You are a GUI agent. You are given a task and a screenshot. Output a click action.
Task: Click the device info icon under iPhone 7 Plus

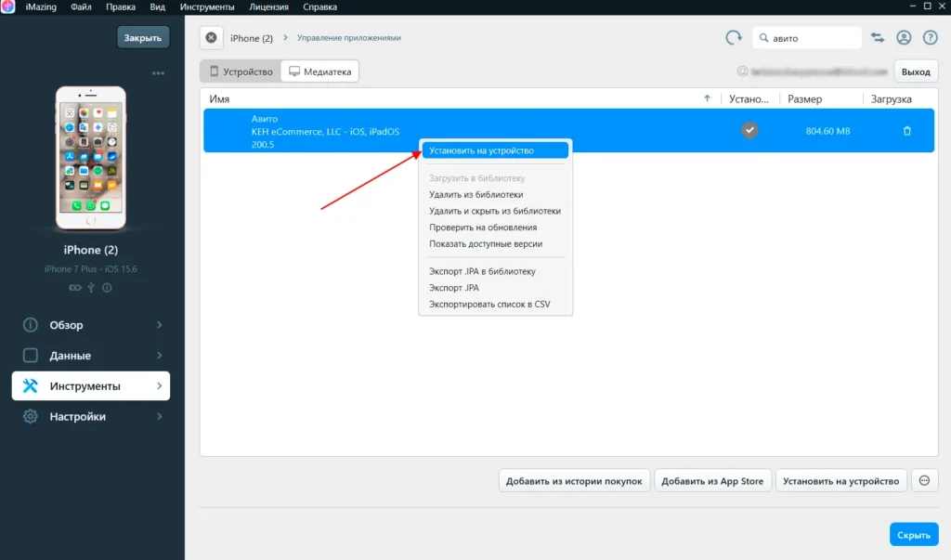[x=107, y=288]
